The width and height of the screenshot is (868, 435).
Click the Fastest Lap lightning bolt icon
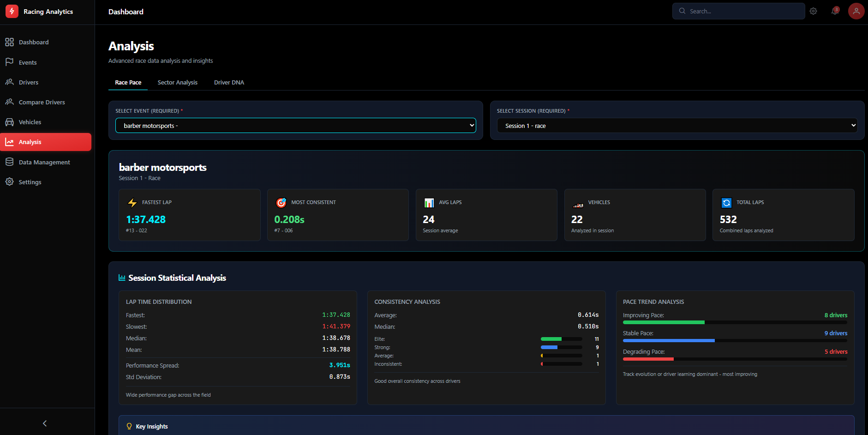point(132,203)
